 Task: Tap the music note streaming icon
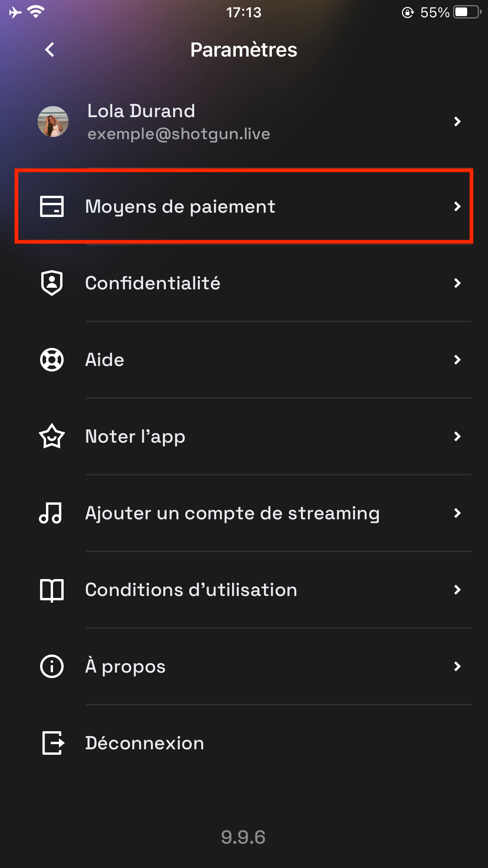pyautogui.click(x=51, y=513)
